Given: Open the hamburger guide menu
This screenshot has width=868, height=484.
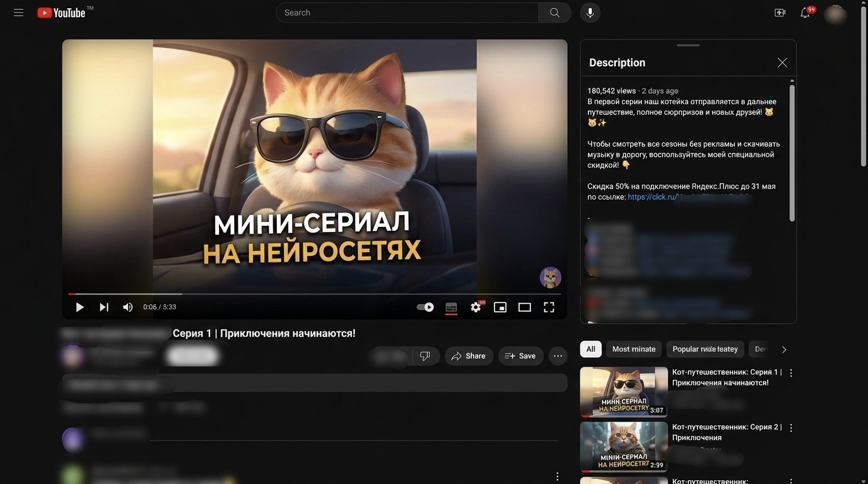Looking at the screenshot, I should point(18,13).
